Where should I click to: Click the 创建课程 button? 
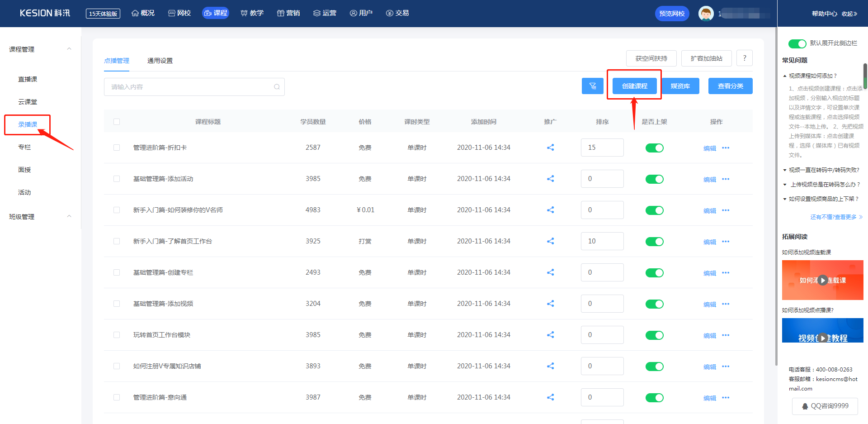click(634, 86)
